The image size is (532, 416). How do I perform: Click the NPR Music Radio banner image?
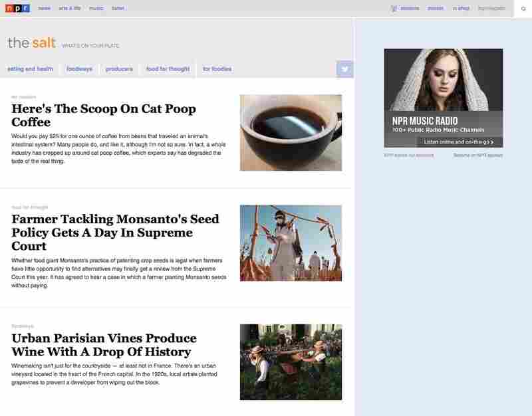[444, 98]
